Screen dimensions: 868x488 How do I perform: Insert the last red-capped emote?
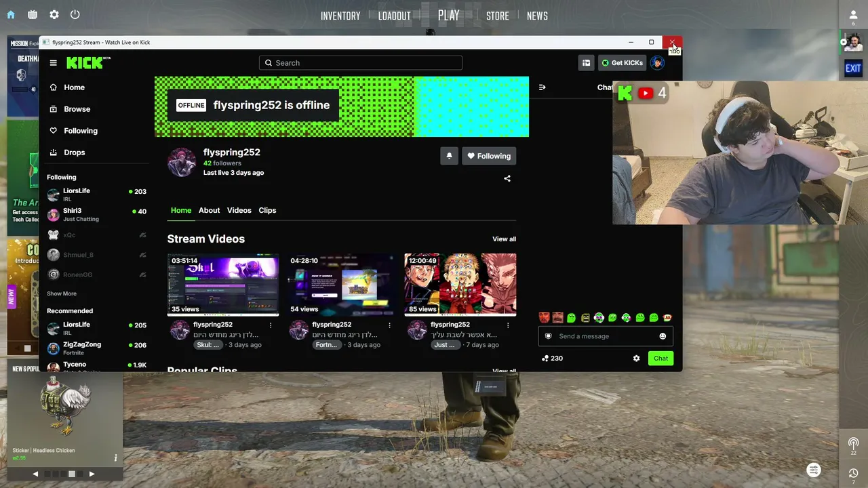(x=667, y=317)
